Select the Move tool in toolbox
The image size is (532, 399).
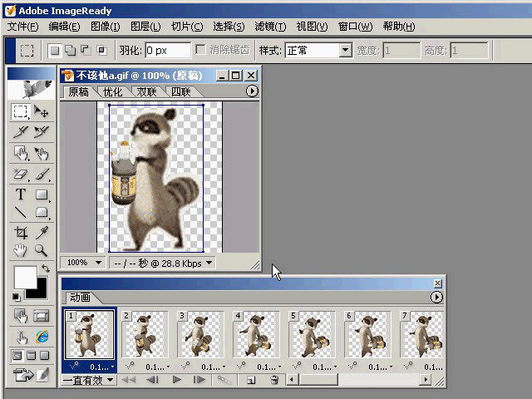point(42,111)
